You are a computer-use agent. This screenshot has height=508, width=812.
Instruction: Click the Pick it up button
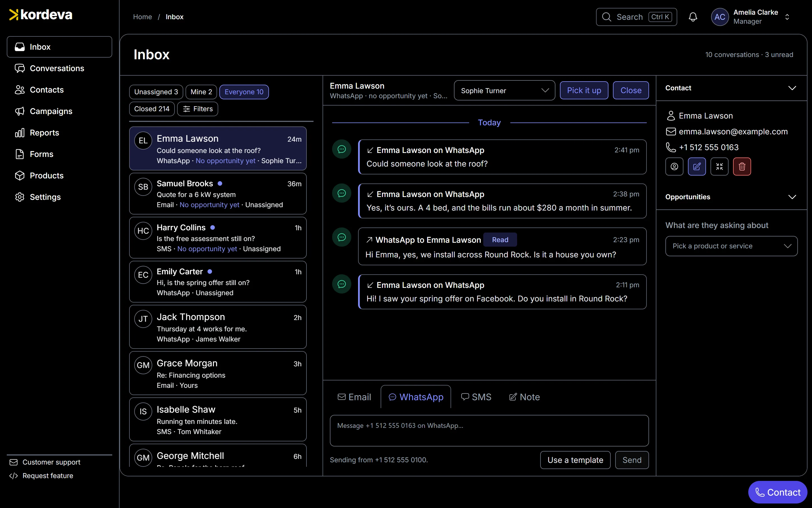tap(584, 90)
